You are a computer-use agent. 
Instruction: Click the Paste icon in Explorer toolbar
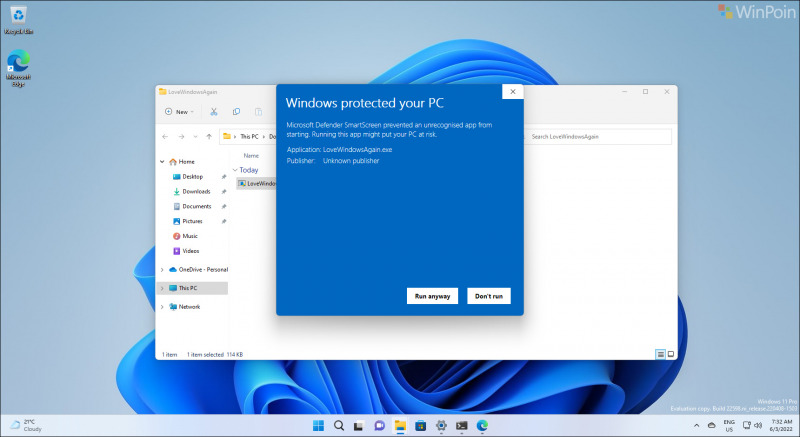(x=259, y=112)
